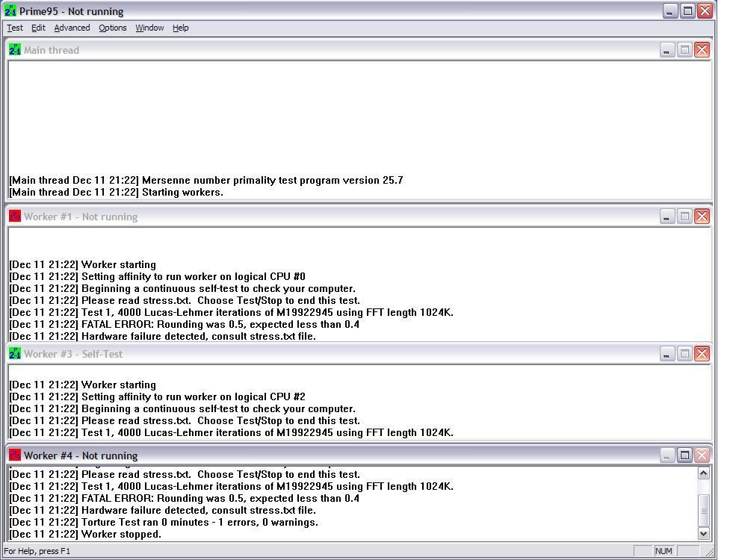This screenshot has width=736, height=560.
Task: Open the Edit menu
Action: [x=38, y=28]
